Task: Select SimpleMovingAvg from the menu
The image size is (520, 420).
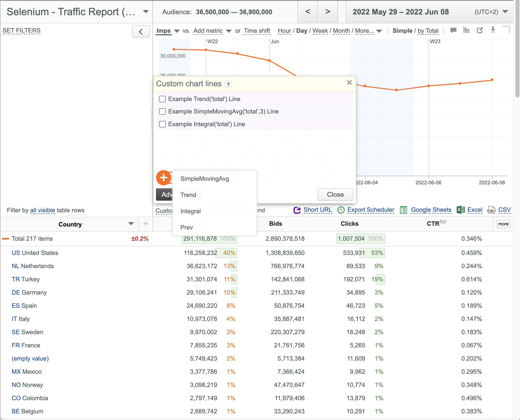Action: [205, 179]
